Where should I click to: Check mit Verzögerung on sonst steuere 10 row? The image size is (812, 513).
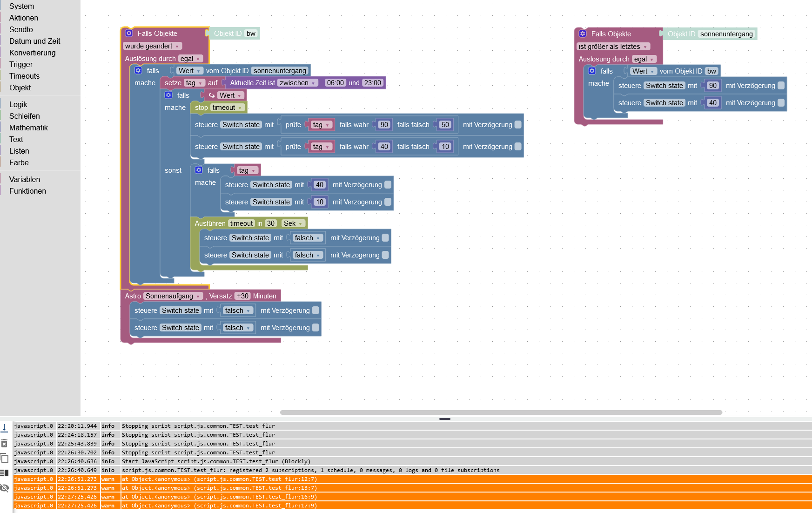tap(388, 202)
